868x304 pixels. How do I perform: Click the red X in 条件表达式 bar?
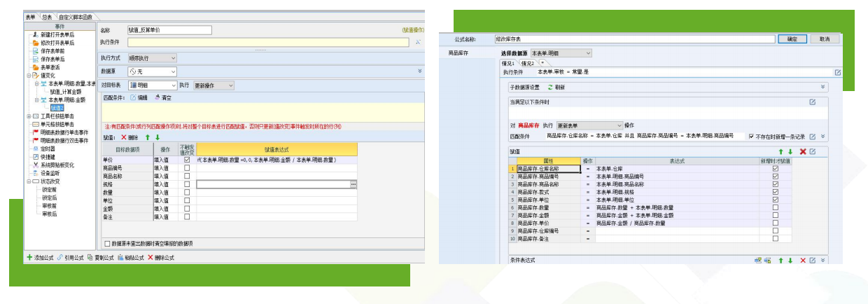[802, 261]
